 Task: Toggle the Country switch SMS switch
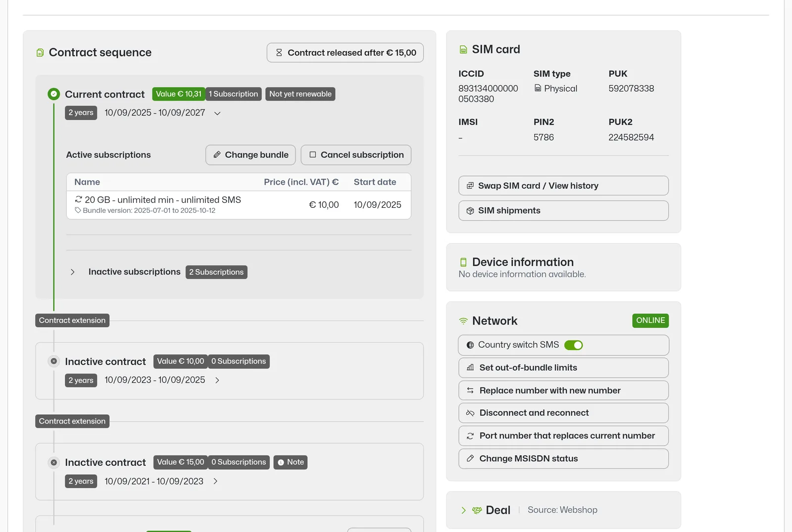point(574,345)
